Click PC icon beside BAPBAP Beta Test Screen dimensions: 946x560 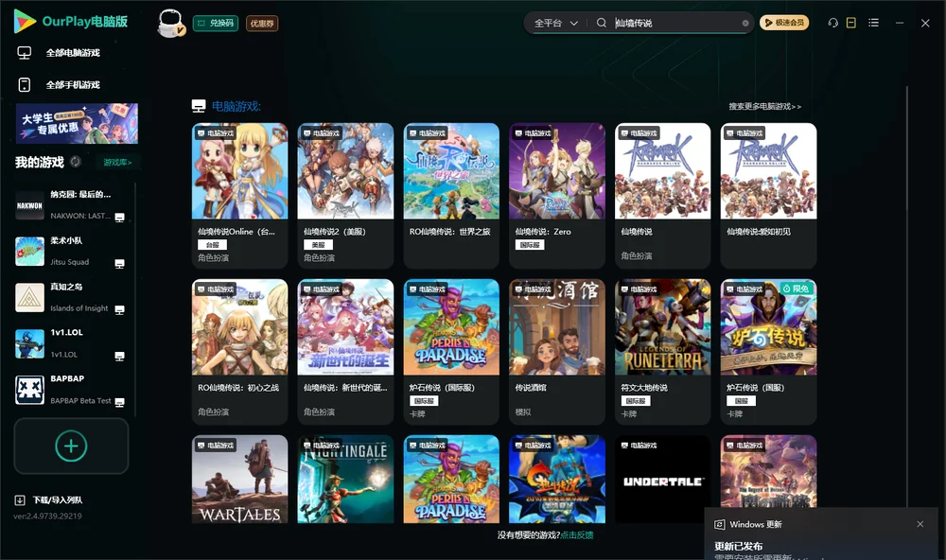pyautogui.click(x=119, y=403)
